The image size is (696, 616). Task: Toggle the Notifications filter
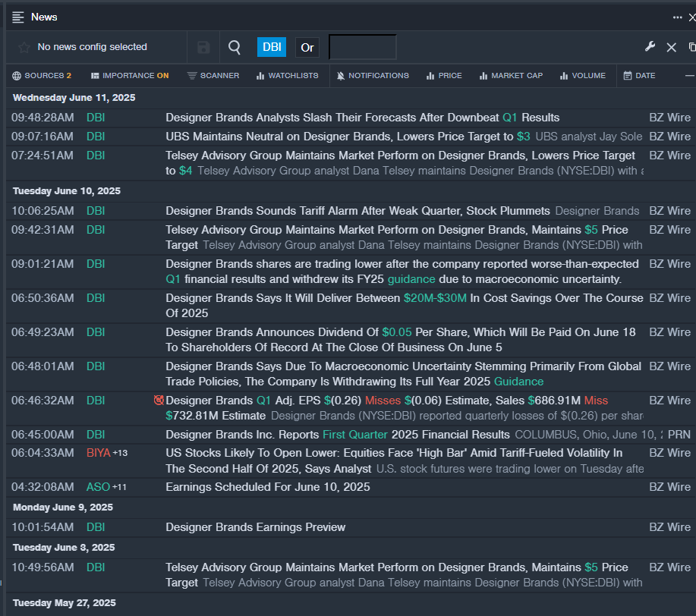(373, 75)
